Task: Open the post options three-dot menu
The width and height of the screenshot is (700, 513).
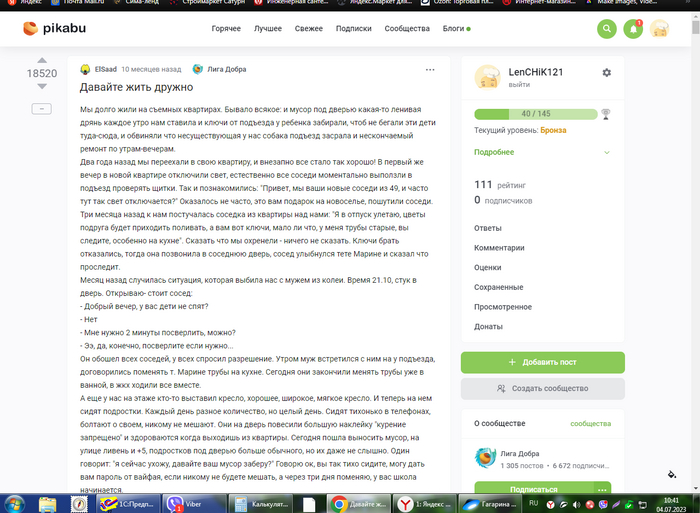Action: point(430,70)
